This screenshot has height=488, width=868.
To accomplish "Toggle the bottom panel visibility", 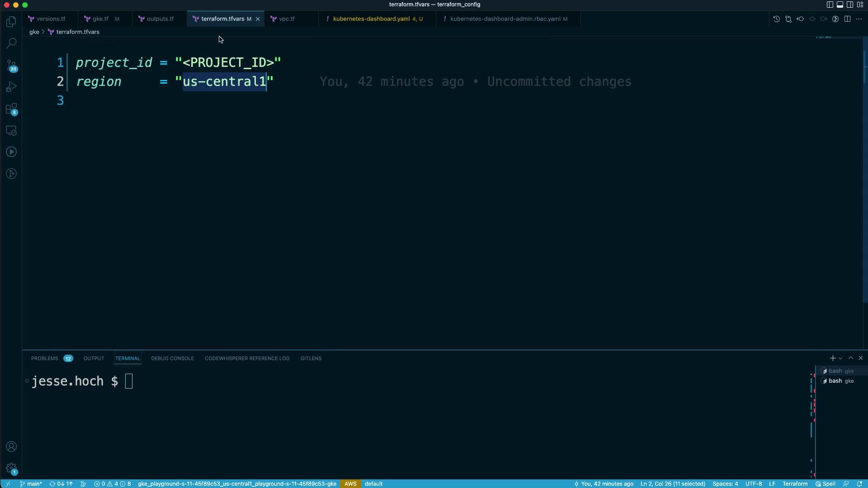I will tap(840, 5).
